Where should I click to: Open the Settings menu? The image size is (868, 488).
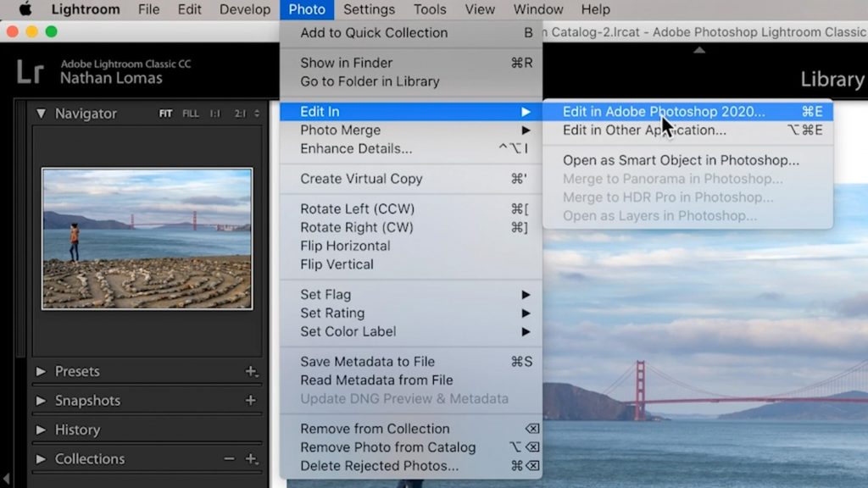tap(369, 9)
